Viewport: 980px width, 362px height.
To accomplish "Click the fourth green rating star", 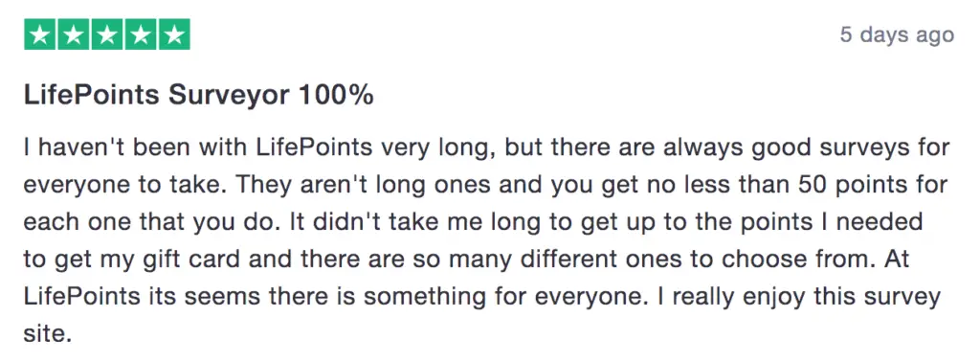I will coord(142,35).
